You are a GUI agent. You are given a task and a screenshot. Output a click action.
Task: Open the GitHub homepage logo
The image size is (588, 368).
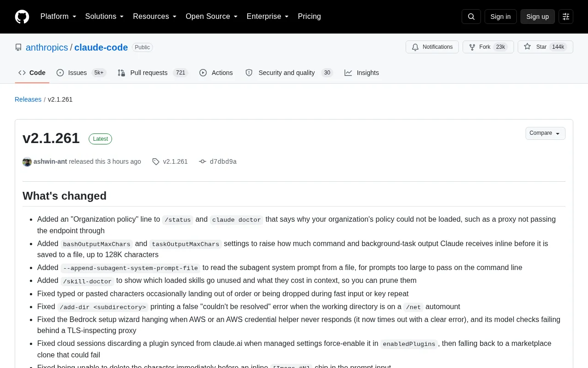(22, 17)
